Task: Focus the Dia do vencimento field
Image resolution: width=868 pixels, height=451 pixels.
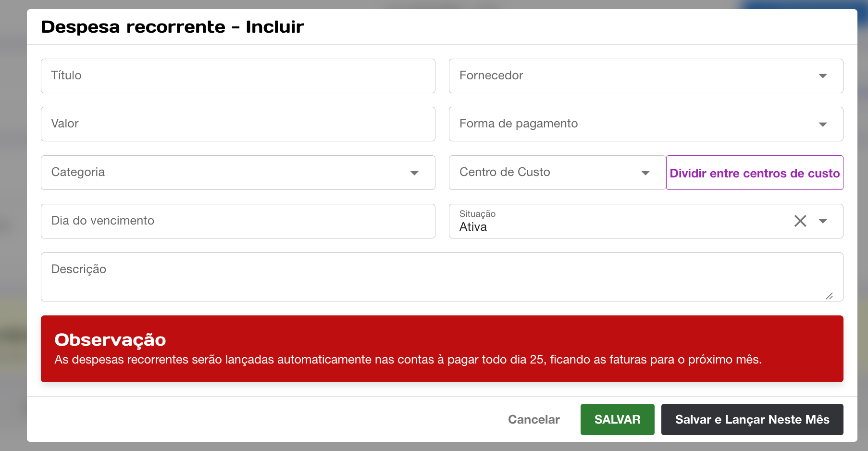Action: pos(238,221)
